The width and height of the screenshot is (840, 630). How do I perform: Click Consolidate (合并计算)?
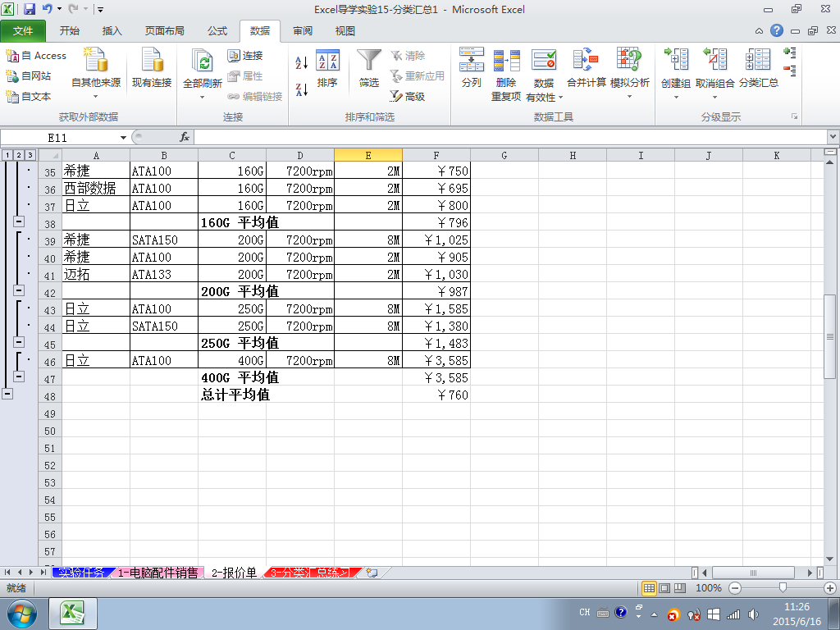[x=586, y=67]
